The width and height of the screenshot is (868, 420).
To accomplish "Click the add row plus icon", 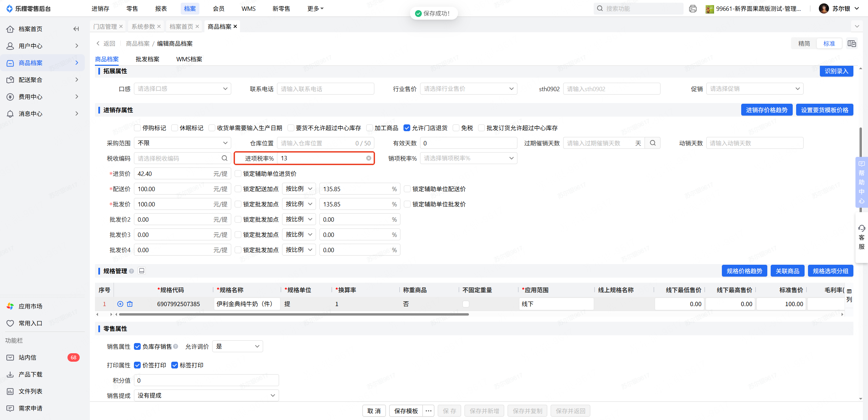I will [x=120, y=304].
